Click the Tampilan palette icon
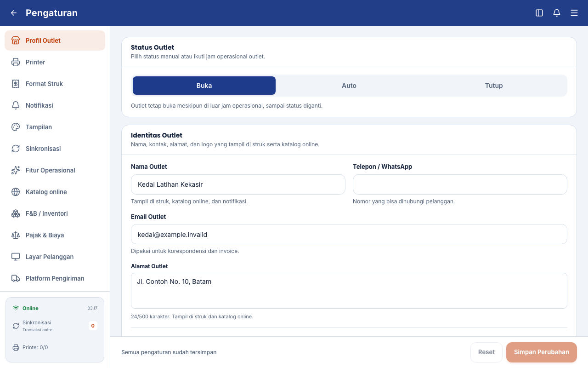This screenshot has height=368, width=588. (x=16, y=127)
